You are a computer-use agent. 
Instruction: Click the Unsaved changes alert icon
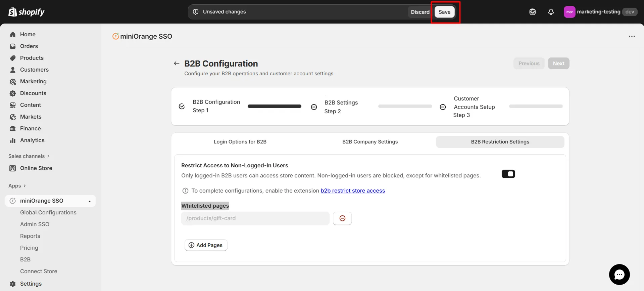click(x=196, y=12)
